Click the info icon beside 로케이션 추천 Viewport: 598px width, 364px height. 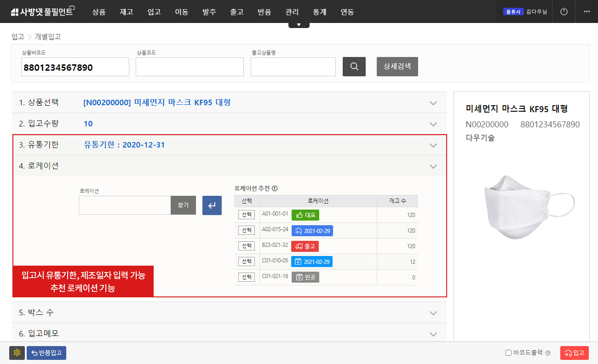275,188
